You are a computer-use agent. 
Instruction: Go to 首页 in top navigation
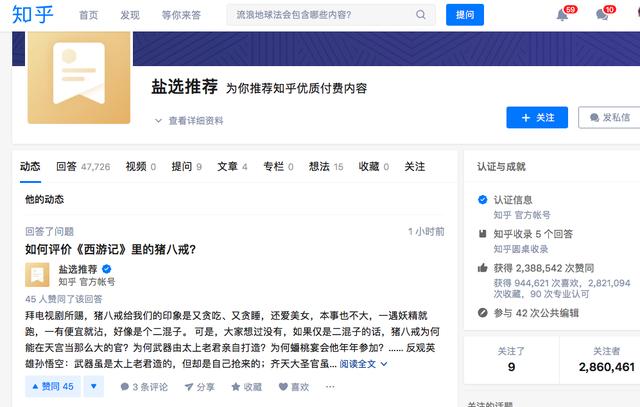[89, 15]
